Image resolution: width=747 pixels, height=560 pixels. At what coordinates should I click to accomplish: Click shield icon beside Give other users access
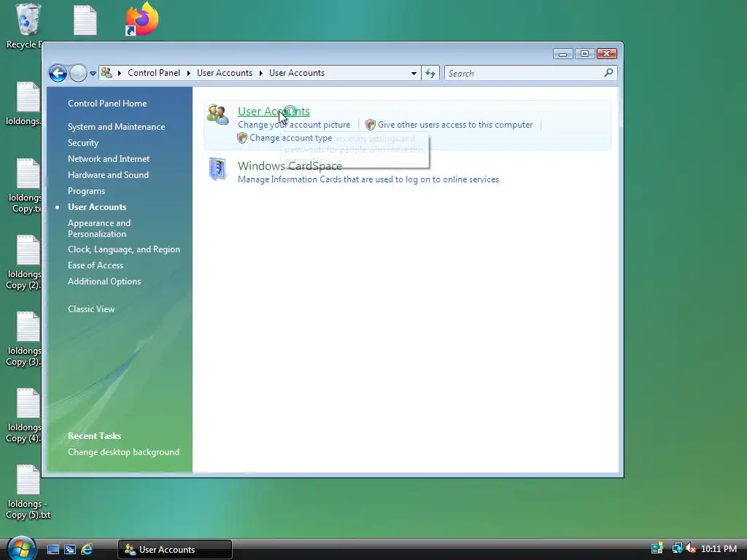coord(370,125)
